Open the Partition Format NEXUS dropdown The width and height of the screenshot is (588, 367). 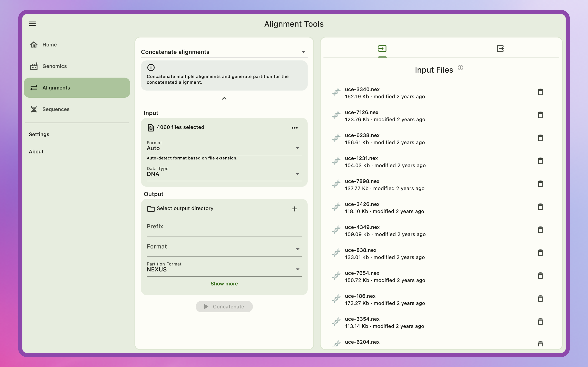[x=297, y=269]
